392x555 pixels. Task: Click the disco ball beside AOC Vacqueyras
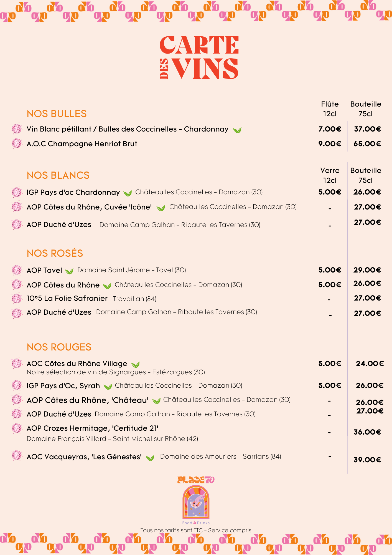[x=17, y=455]
